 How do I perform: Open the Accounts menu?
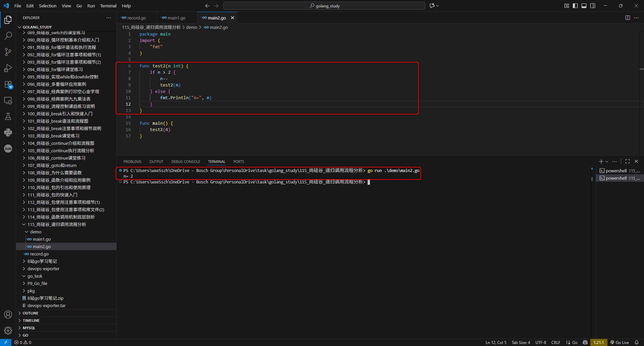click(x=8, y=314)
